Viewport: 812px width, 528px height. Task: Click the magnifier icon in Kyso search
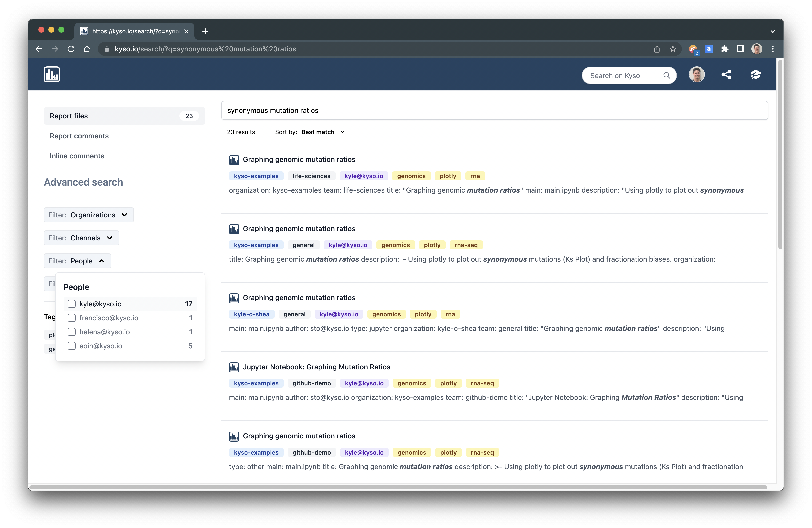667,75
